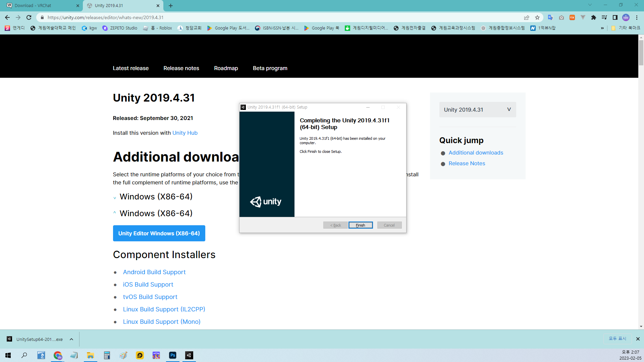Select the Roadmap menu item

[226, 68]
